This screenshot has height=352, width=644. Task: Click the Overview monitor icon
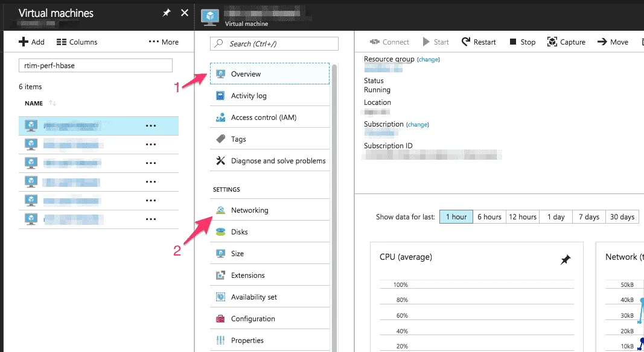click(x=220, y=74)
